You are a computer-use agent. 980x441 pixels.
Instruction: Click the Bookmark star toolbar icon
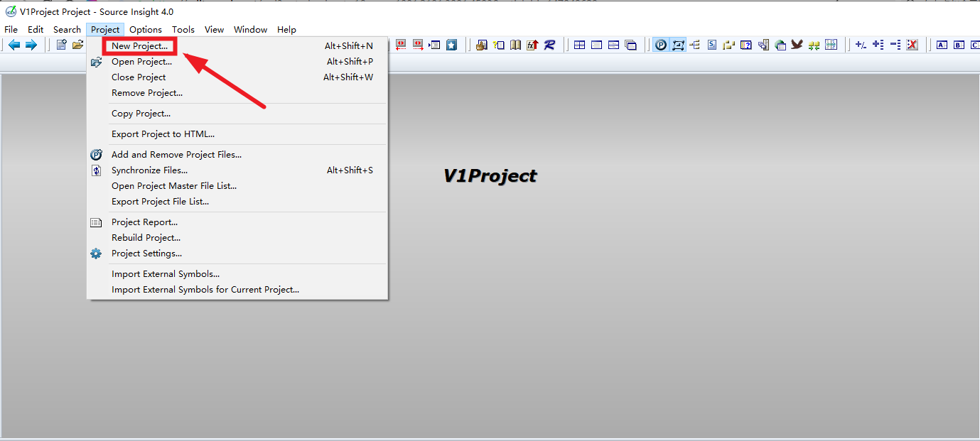pos(452,45)
